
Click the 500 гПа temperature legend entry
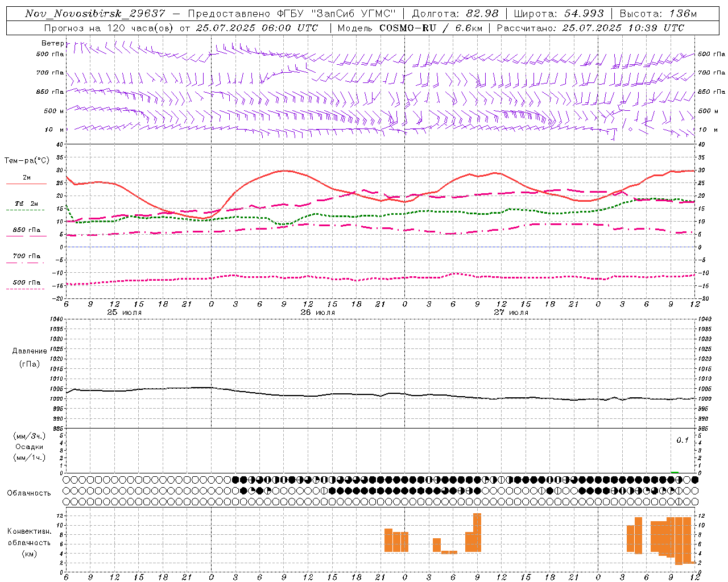(x=27, y=282)
